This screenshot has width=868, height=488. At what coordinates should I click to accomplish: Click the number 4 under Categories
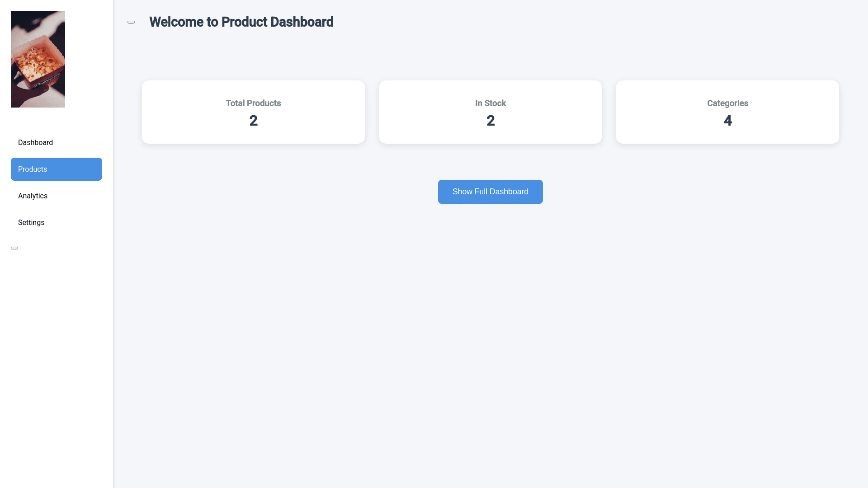click(727, 121)
